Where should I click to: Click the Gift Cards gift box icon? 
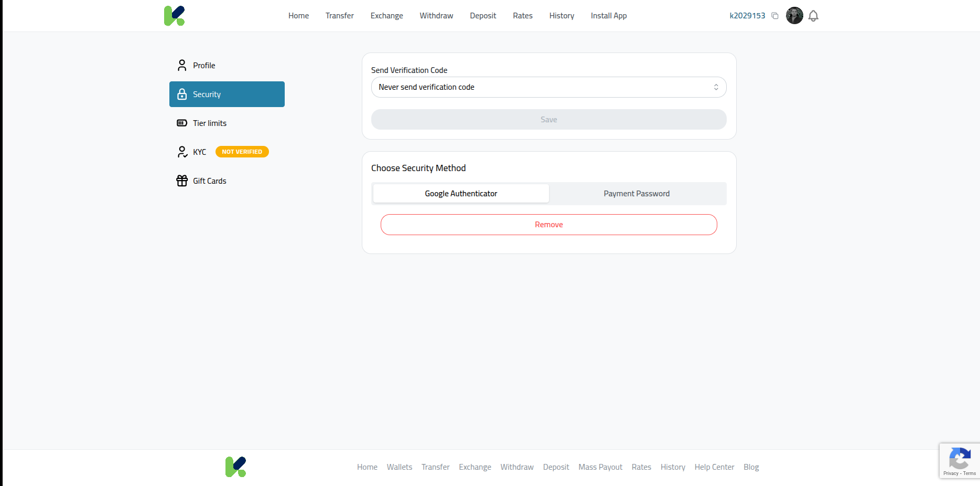[x=182, y=181]
